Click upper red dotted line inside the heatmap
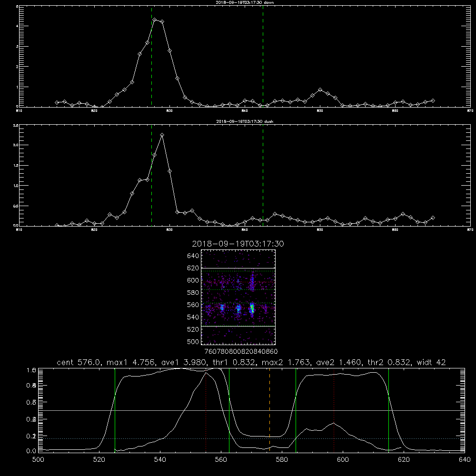476x476 pixels. click(x=238, y=282)
